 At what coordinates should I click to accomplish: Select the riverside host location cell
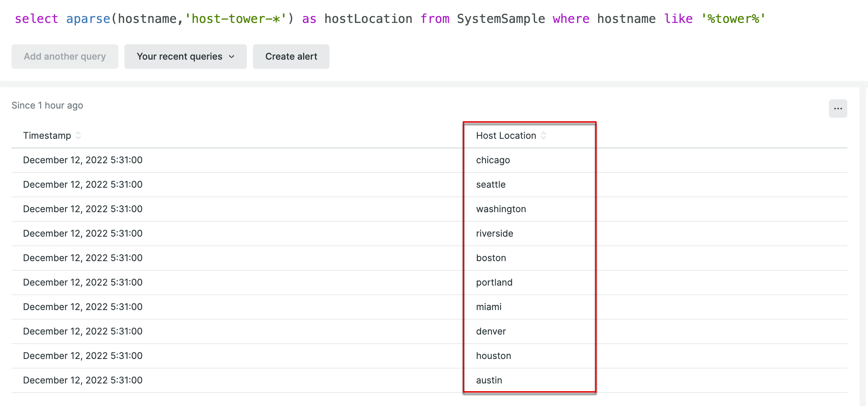pyautogui.click(x=494, y=234)
